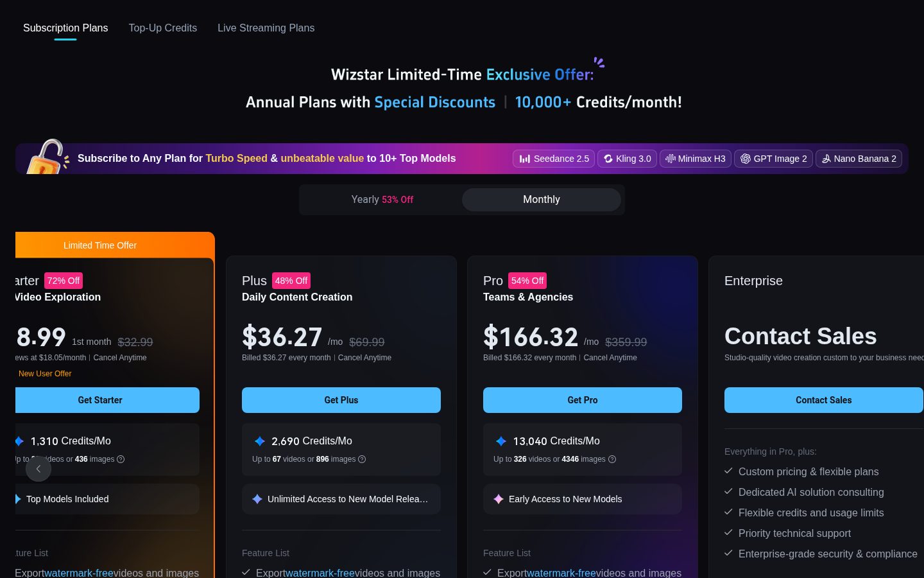Click Enterprise-grade security & compliance checkmark
This screenshot has width=924, height=578.
coord(728,553)
